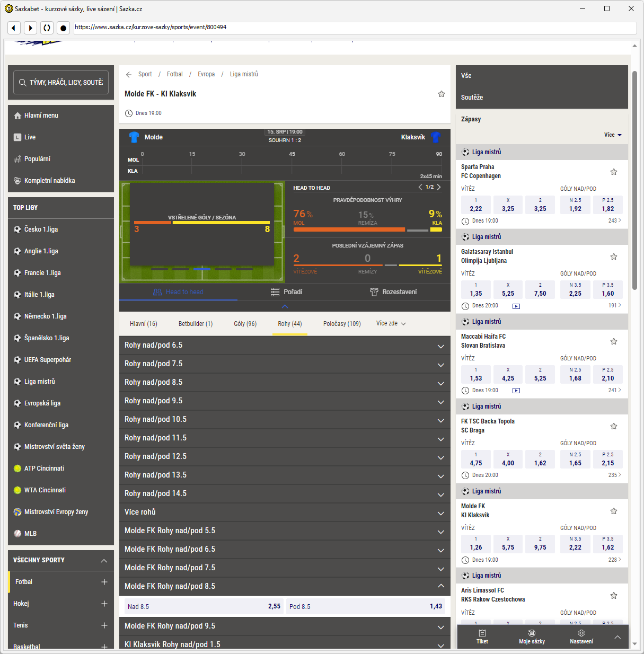Open Kompletní nabídka icon
The image size is (644, 654).
coord(17,181)
